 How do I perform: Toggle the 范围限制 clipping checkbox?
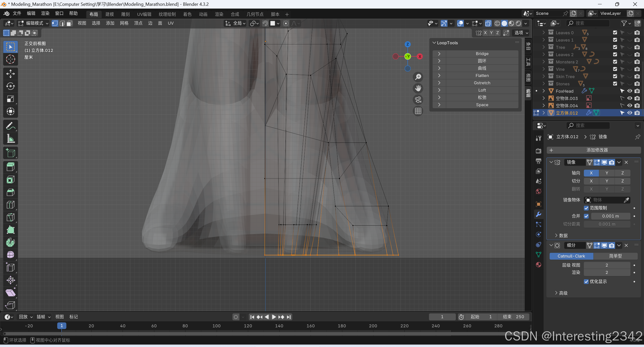[586, 208]
